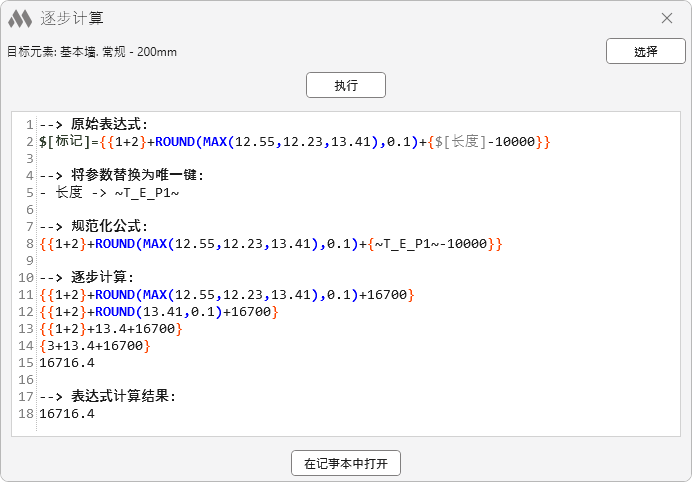Click the final result 16716.4 on line 18
The height and width of the screenshot is (482, 692).
[67, 414]
